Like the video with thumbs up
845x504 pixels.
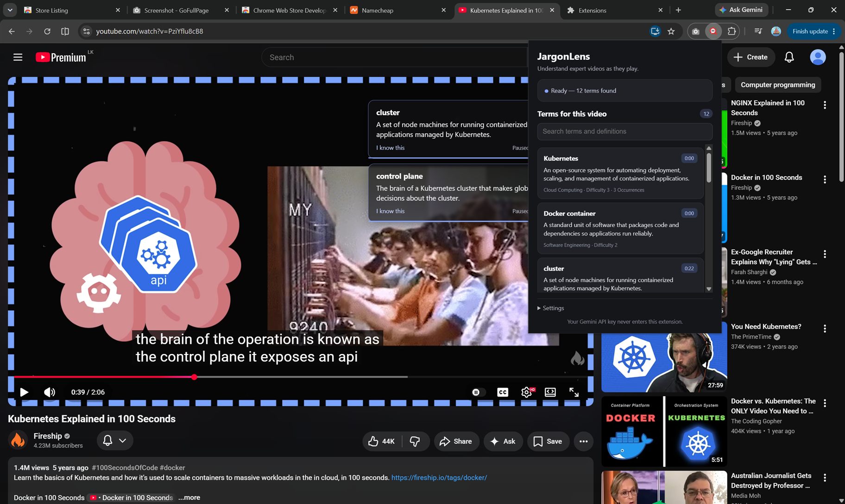pos(382,441)
